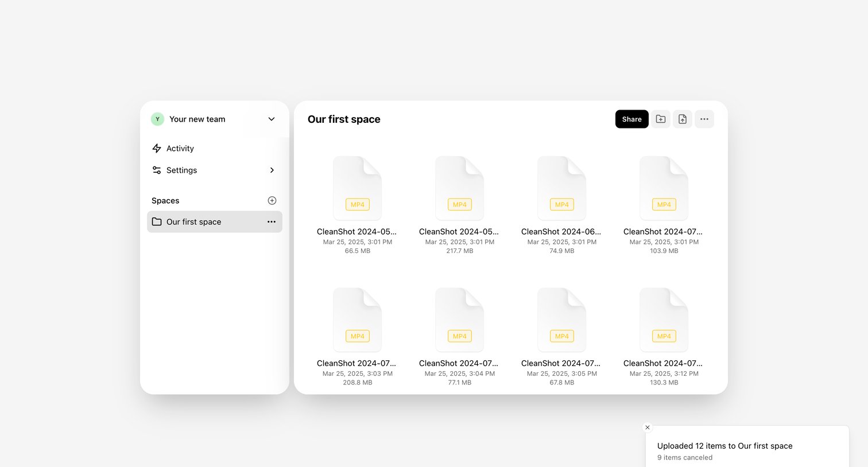This screenshot has height=467, width=868.
Task: Select "Our first space" in the sidebar
Action: 215,222
